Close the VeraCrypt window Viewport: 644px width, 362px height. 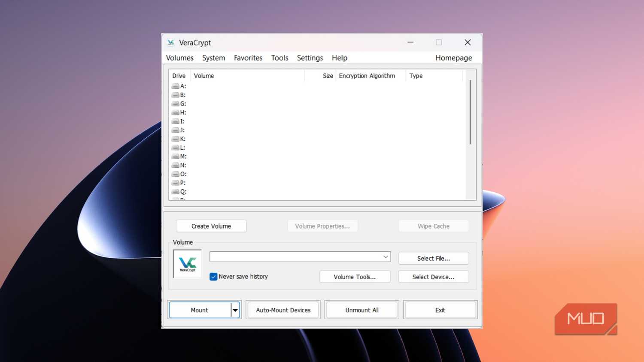[468, 42]
